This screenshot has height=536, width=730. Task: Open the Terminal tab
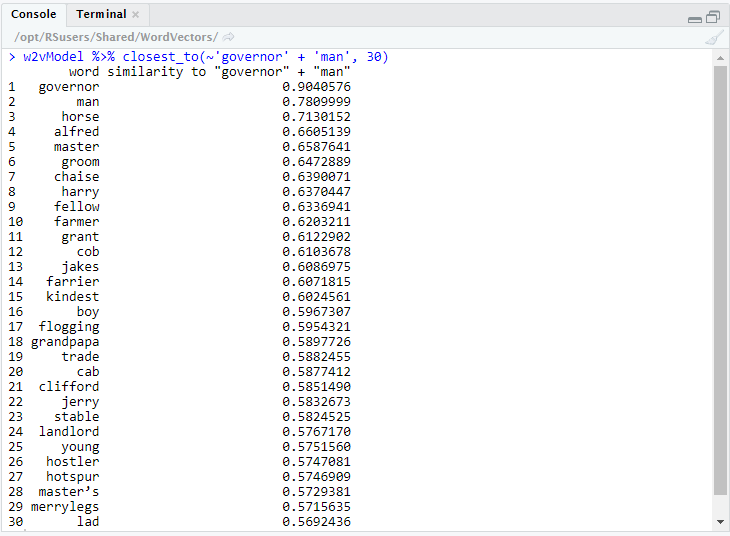101,14
